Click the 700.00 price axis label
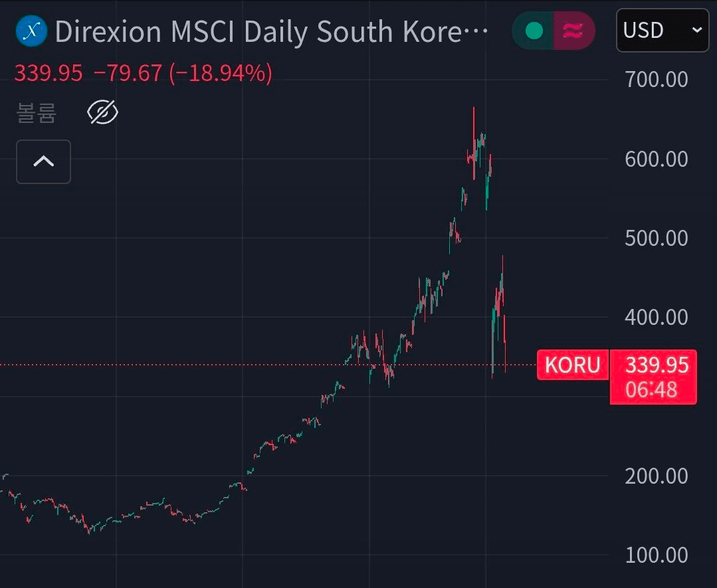This screenshot has height=588, width=717. [x=656, y=80]
